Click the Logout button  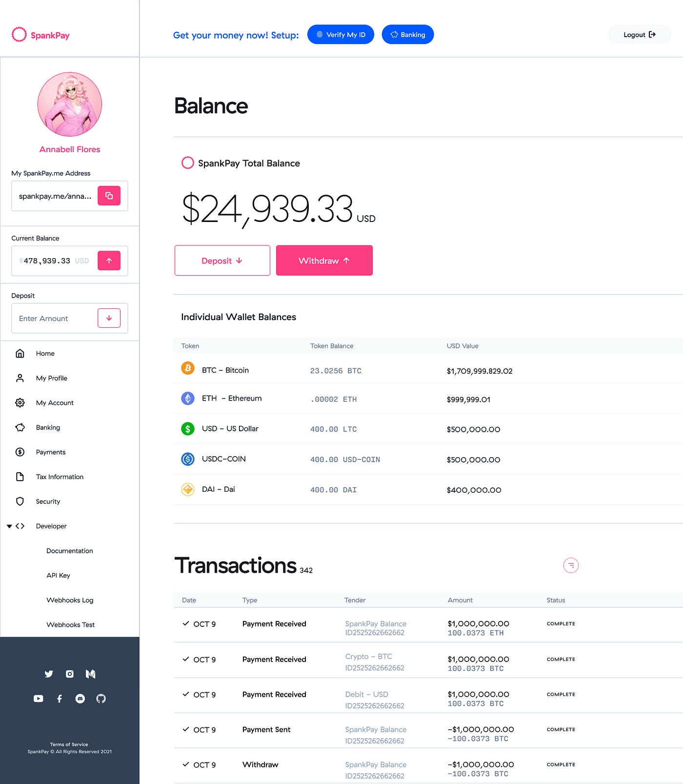pyautogui.click(x=640, y=35)
